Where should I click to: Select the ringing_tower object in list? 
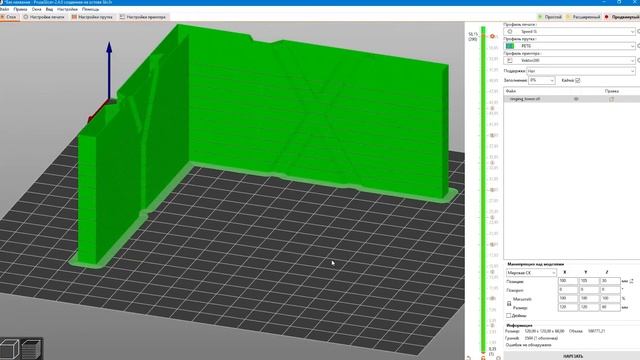525,99
